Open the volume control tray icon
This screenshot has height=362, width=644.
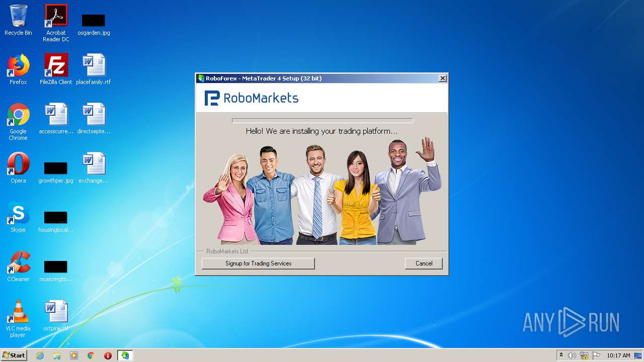click(572, 355)
